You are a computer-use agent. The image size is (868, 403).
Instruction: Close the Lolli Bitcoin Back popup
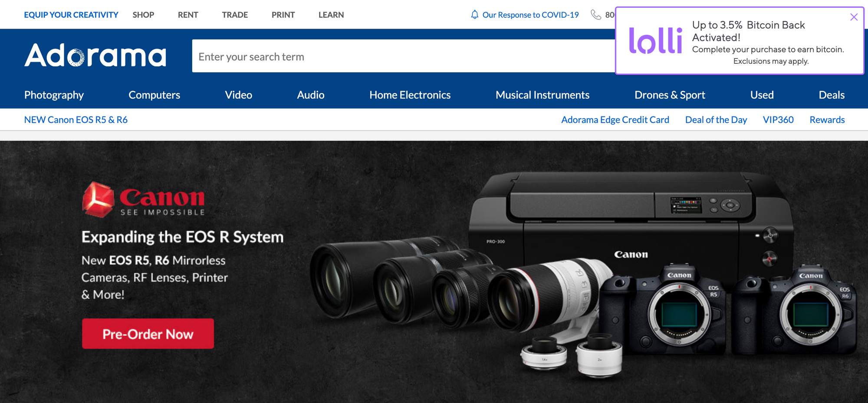854,17
